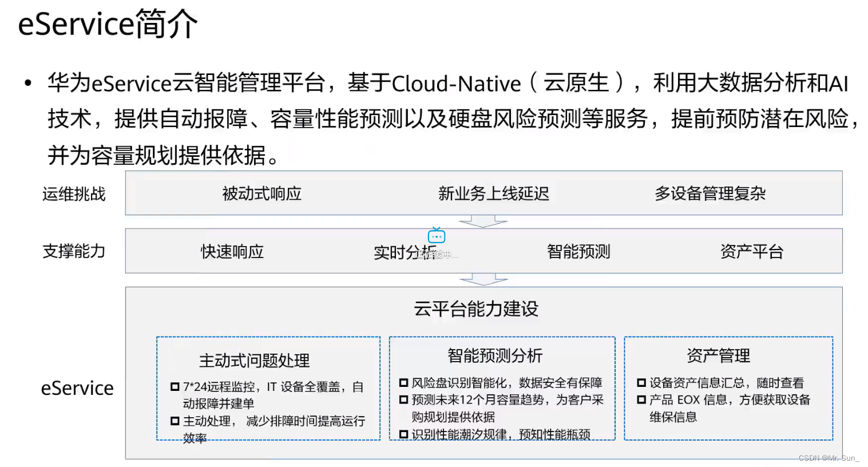This screenshot has height=467, width=868.
Task: Click the '资产管理' box heading
Action: pyautogui.click(x=719, y=355)
